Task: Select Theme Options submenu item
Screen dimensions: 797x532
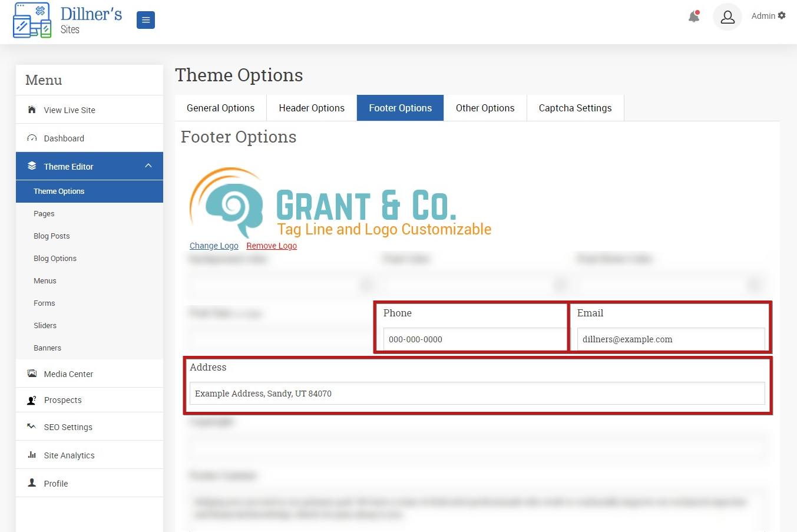Action: (x=90, y=191)
